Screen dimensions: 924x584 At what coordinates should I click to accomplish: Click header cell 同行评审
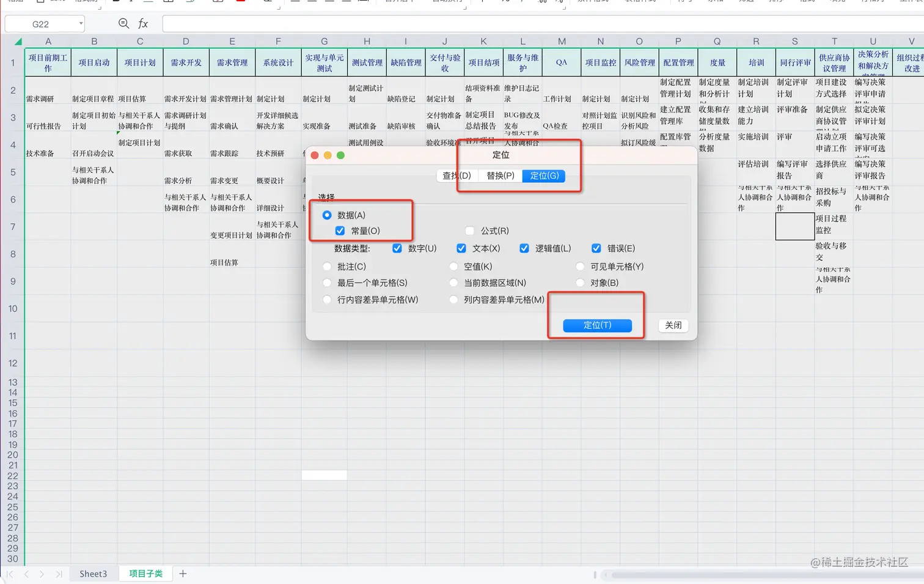pos(795,63)
